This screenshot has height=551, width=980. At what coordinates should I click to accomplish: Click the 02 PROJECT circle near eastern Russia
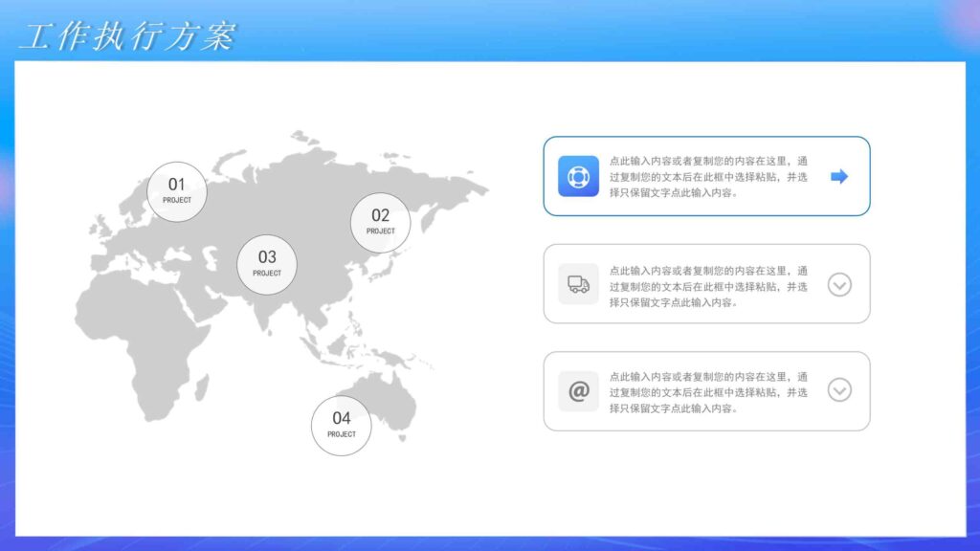tap(379, 223)
